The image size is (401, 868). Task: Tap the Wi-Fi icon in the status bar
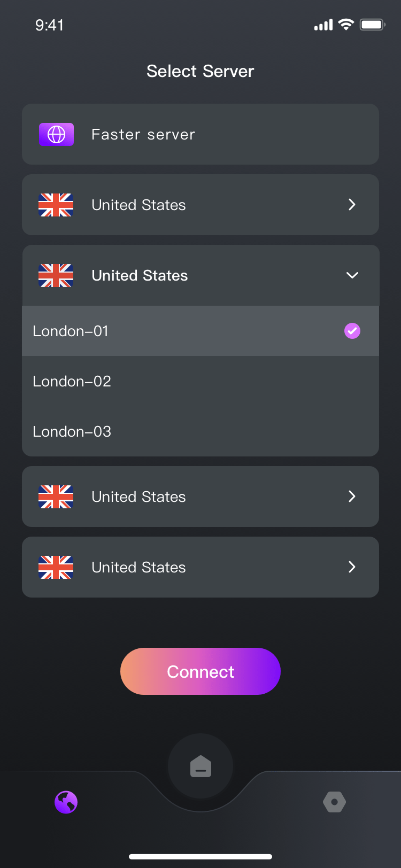pyautogui.click(x=346, y=25)
